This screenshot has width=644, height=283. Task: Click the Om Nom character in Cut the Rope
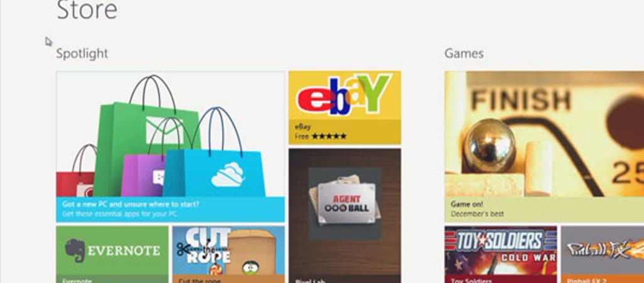coord(250,268)
